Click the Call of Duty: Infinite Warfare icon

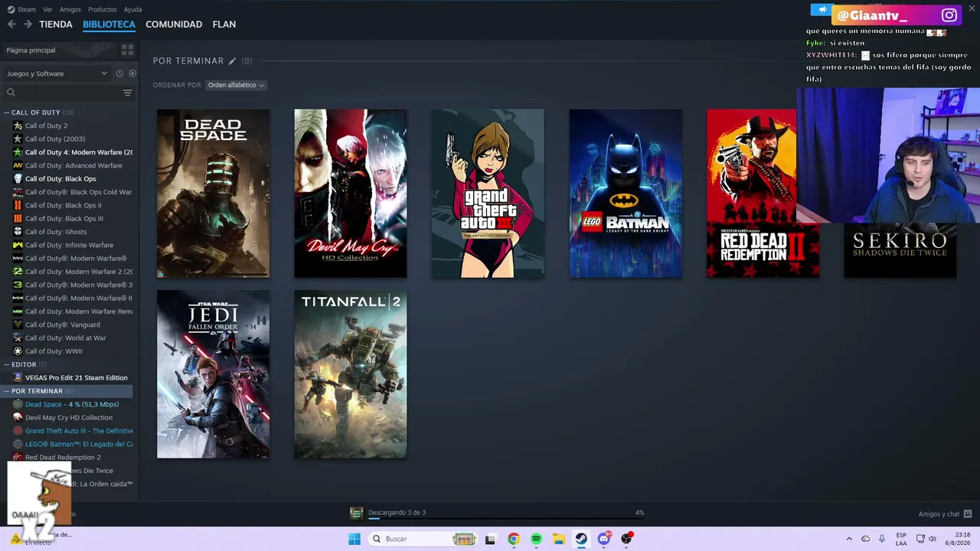click(x=18, y=245)
